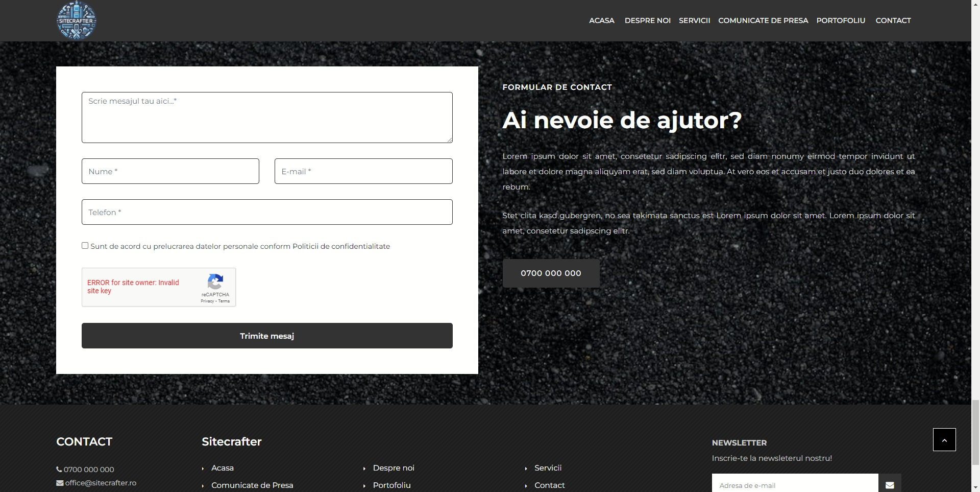
Task: Select DESPRE NOI in the header menu
Action: (647, 20)
